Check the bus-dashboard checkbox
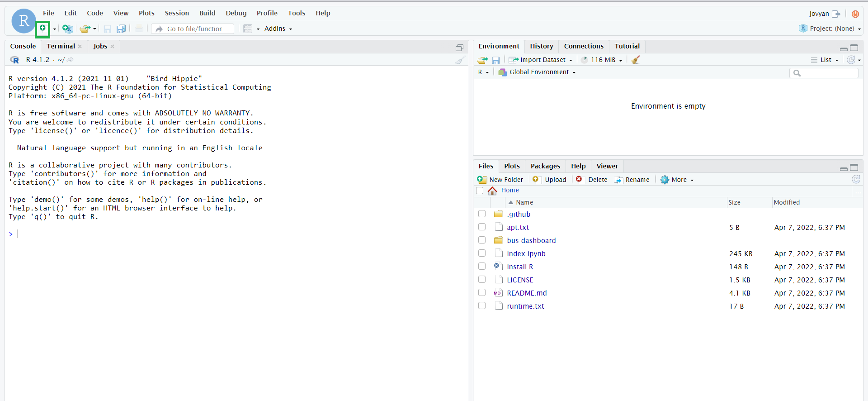Screen dimensions: 868x401 (x=482, y=240)
